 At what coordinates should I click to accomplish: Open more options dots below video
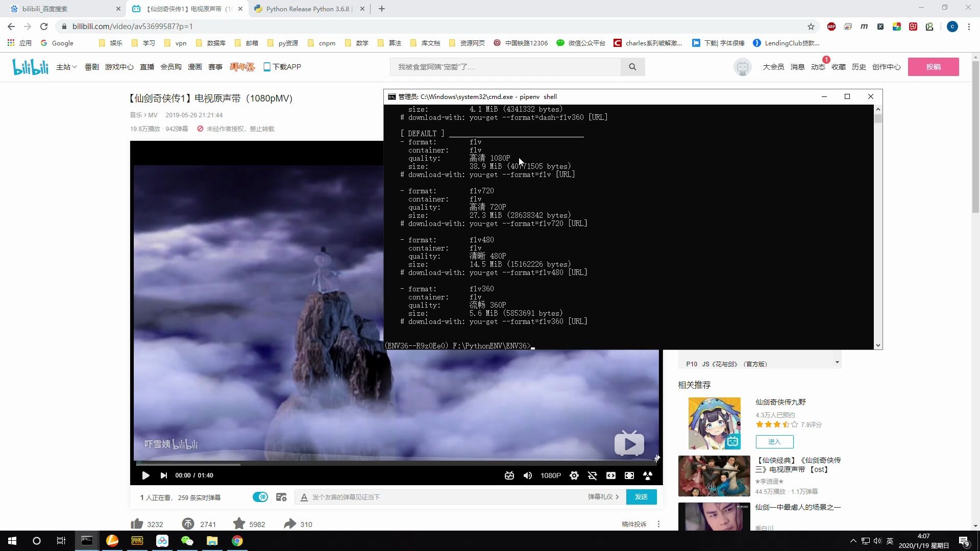658,524
